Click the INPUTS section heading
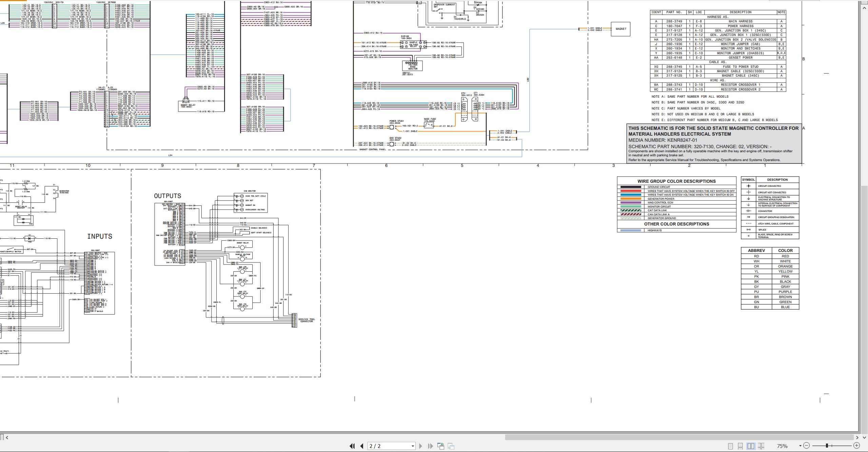868x452 pixels. [100, 236]
